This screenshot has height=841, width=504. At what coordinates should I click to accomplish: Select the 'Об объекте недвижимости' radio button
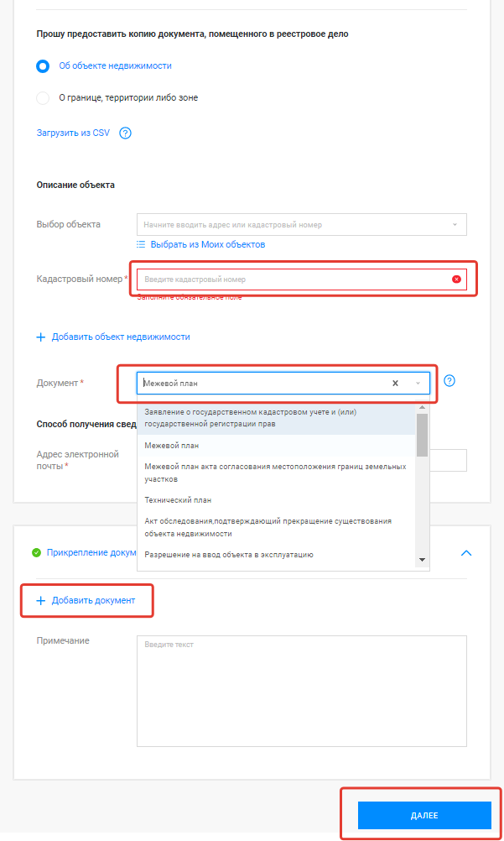[x=43, y=66]
